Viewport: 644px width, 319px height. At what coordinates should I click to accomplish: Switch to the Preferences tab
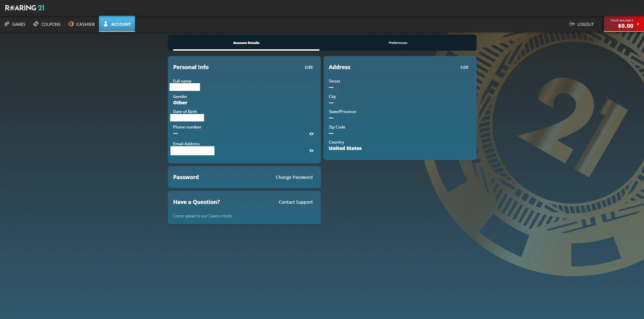pyautogui.click(x=398, y=43)
